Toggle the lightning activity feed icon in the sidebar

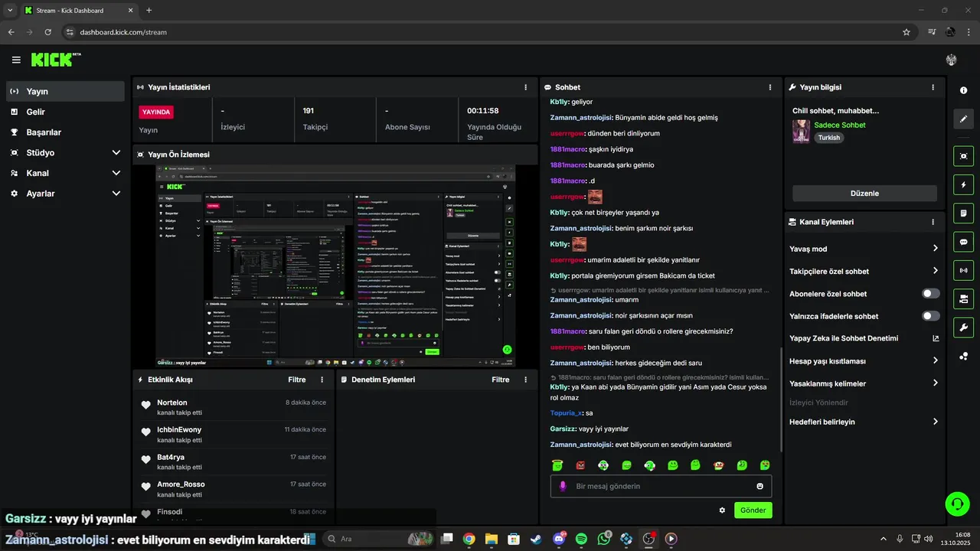[963, 184]
